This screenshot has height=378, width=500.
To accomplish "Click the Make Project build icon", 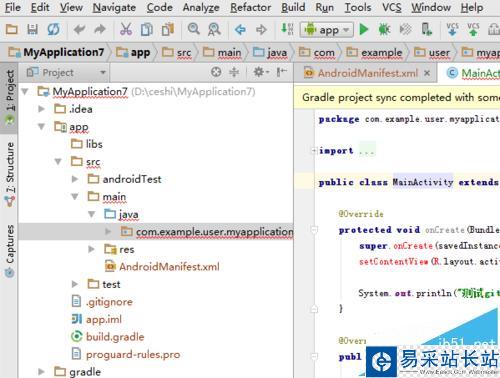I will coord(287,29).
